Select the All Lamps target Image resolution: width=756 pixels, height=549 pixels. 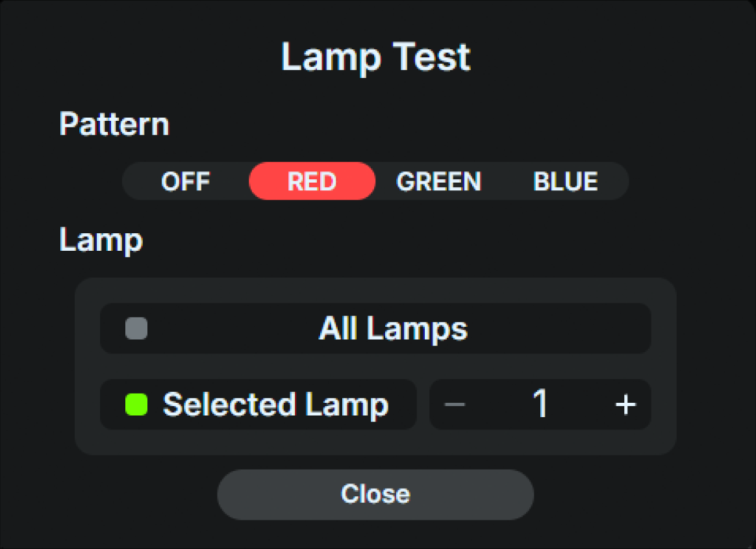tap(392, 329)
